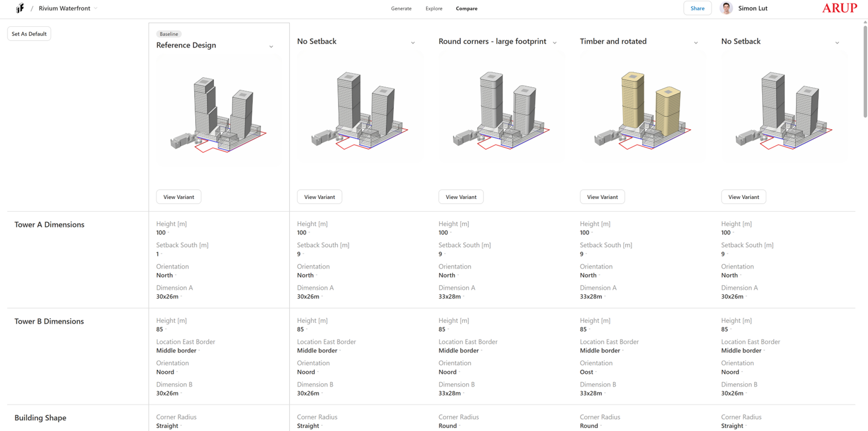Click Simon Lut's profile avatar
This screenshot has height=431, width=868.
(x=726, y=8)
